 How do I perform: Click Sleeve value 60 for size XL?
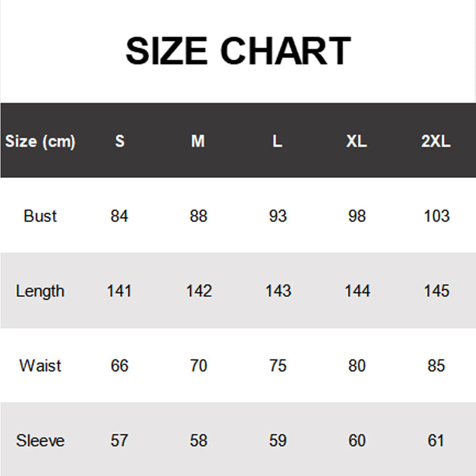pyautogui.click(x=357, y=440)
